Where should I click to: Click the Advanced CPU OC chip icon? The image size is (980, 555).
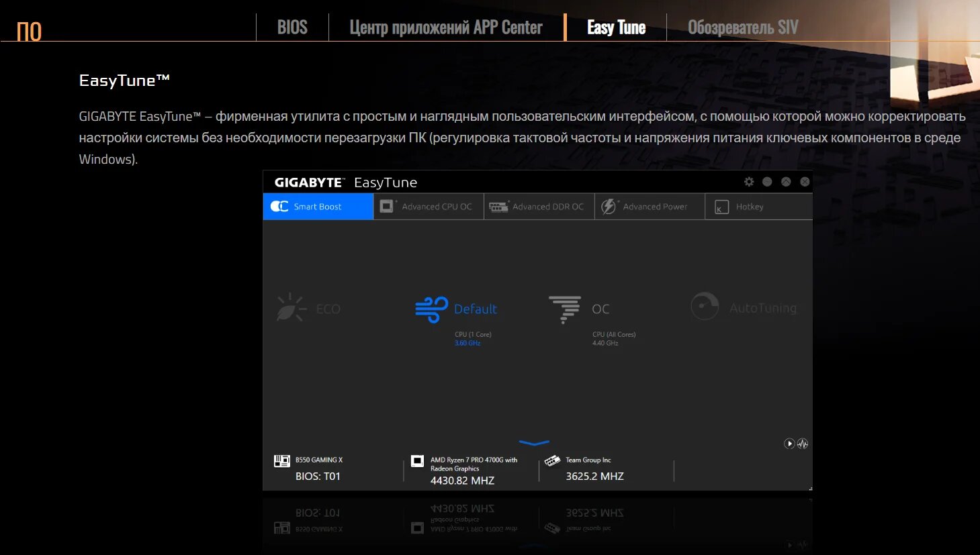pyautogui.click(x=387, y=206)
